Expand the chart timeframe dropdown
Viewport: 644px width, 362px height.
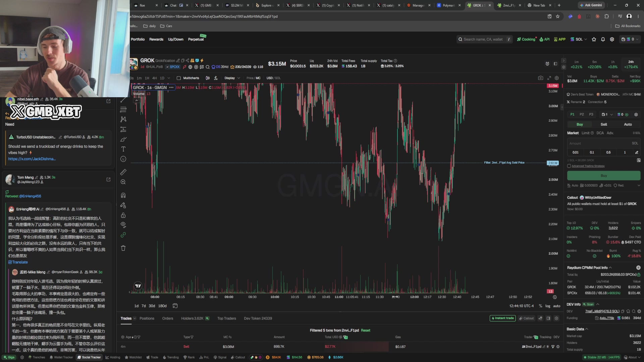point(169,78)
